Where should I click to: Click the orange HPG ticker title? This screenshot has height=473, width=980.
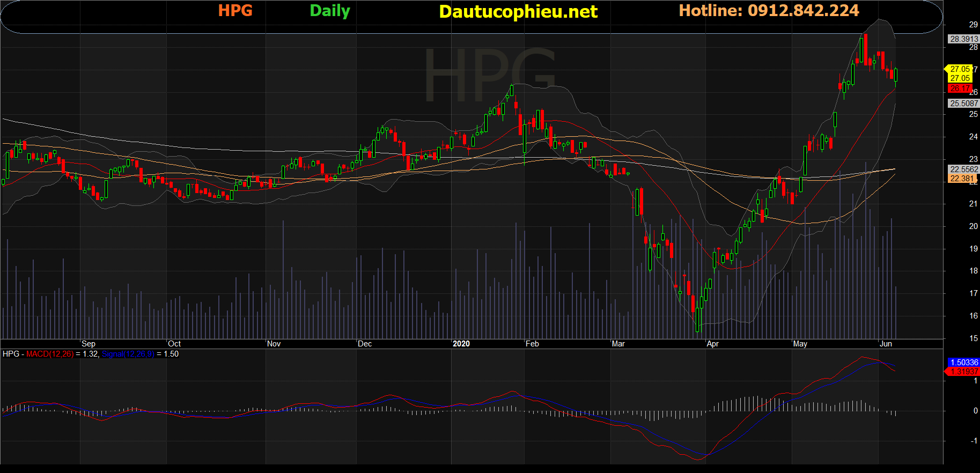point(235,11)
